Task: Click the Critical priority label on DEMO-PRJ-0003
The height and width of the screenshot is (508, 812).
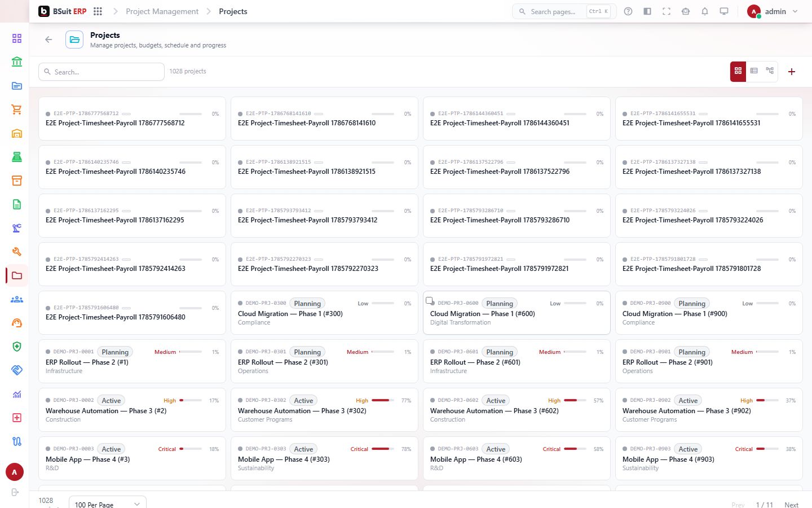Action: point(167,449)
